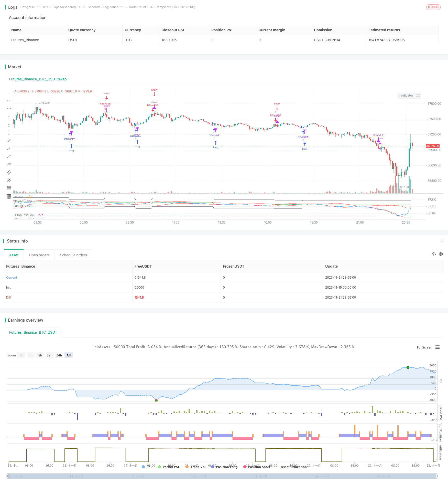Screen dimensions: 448x486
Task: Toggle the Position Short series in legend
Action: coord(257,467)
